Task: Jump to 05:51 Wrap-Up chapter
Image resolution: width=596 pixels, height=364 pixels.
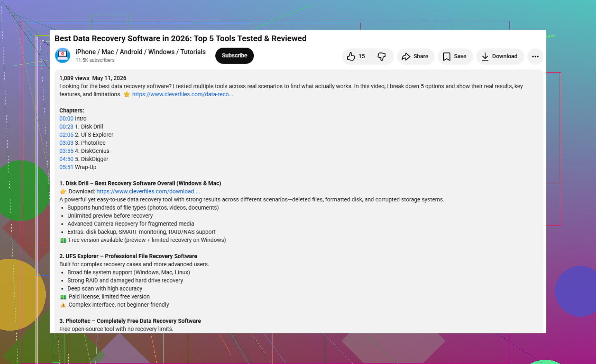Action: coord(66,168)
